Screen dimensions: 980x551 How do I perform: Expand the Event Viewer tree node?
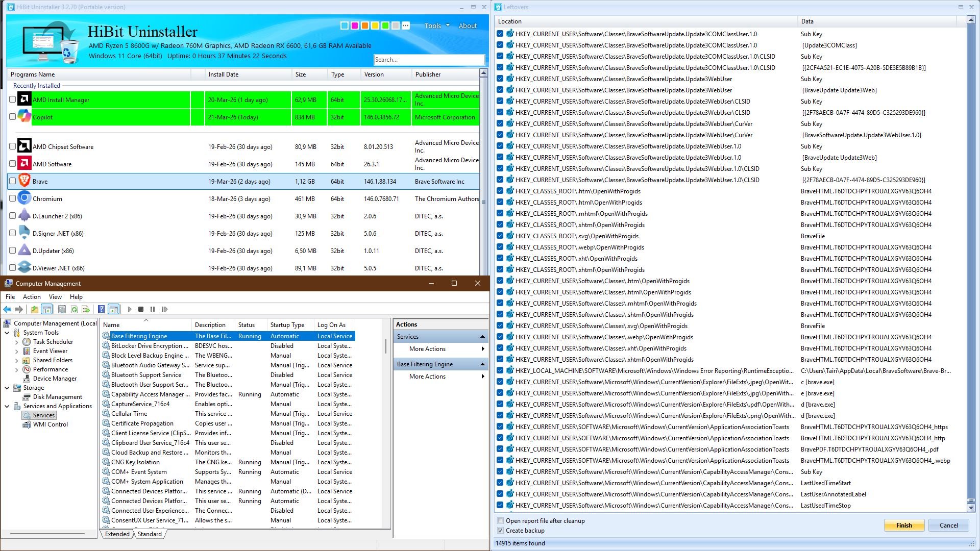point(16,351)
